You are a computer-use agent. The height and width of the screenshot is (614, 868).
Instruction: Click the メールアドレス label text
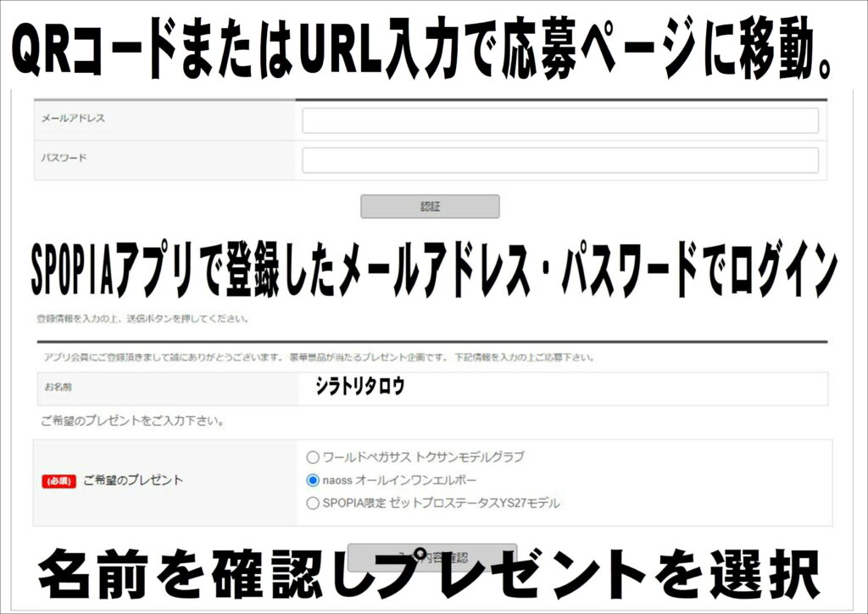pos(73,118)
